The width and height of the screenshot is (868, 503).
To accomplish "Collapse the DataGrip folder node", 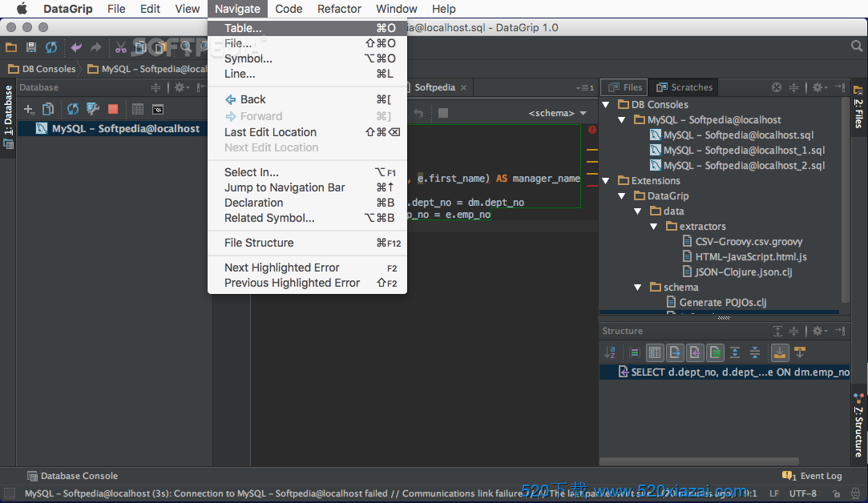I will [622, 196].
